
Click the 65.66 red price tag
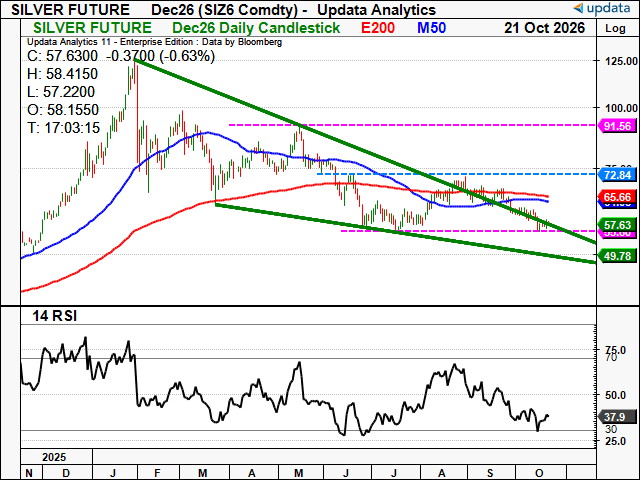click(617, 197)
